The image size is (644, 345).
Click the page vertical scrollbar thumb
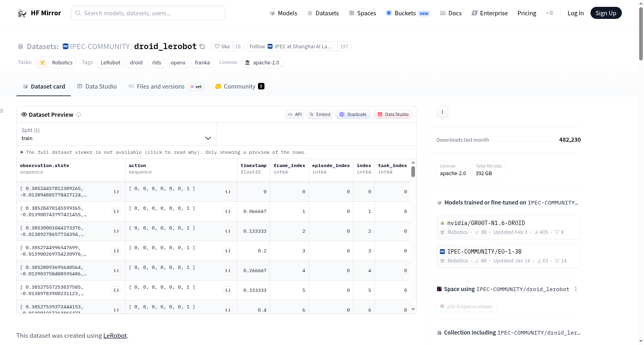641,34
